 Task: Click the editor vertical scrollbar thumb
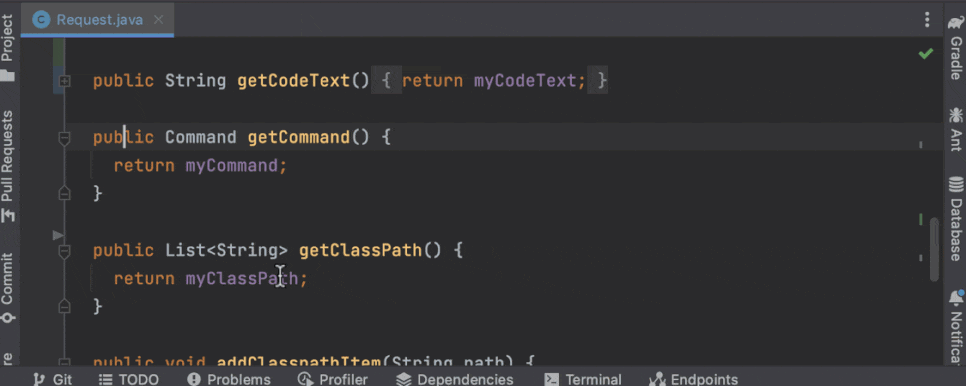(935, 249)
